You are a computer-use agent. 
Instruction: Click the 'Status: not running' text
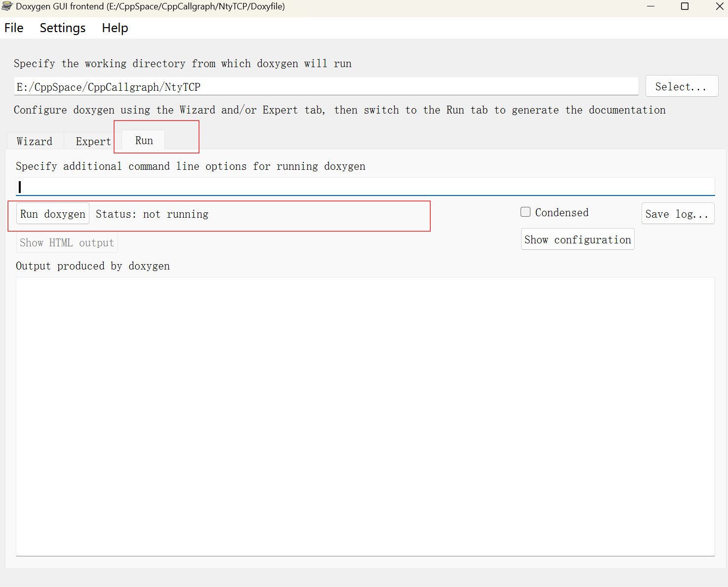coord(152,214)
